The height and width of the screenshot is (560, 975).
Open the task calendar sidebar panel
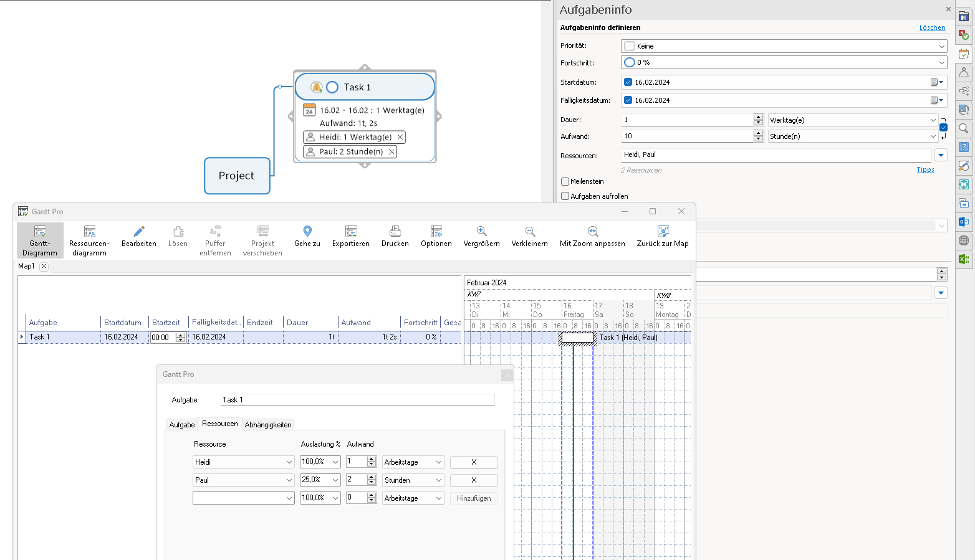(964, 54)
